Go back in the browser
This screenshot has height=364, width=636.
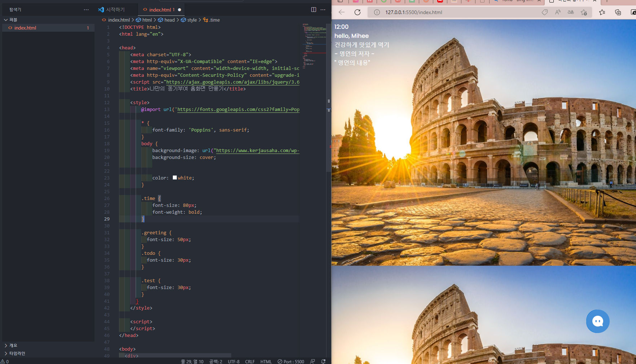[x=342, y=12]
